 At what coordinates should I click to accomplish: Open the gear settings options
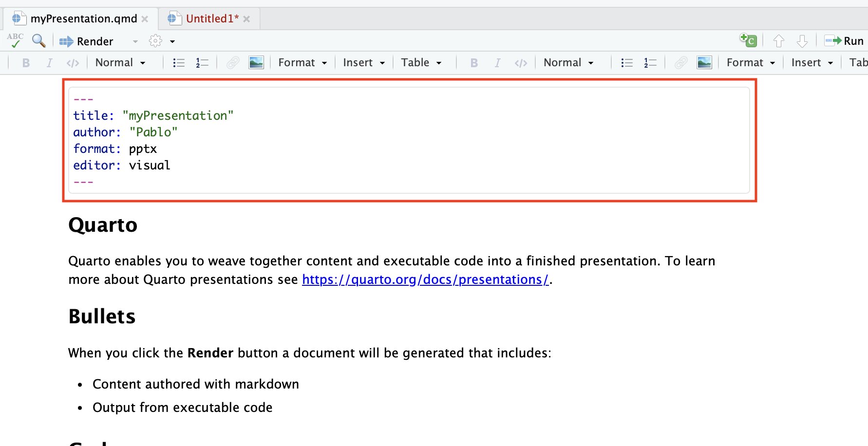(155, 41)
